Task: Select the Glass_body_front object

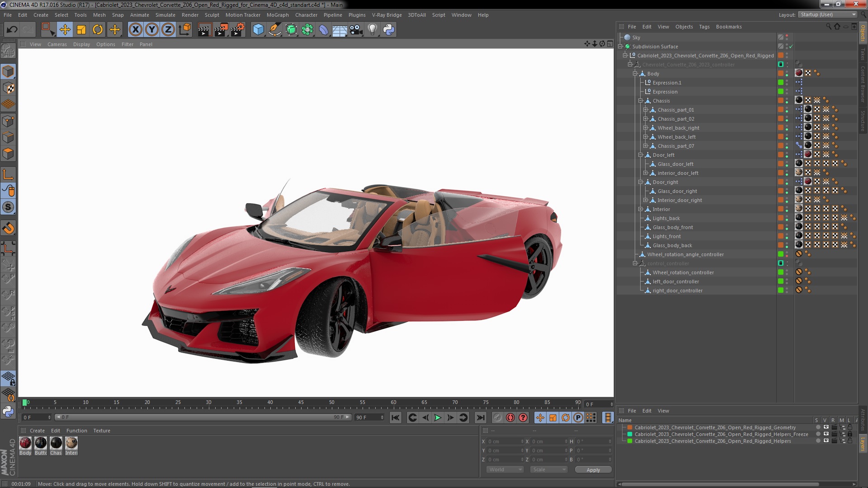Action: (673, 227)
